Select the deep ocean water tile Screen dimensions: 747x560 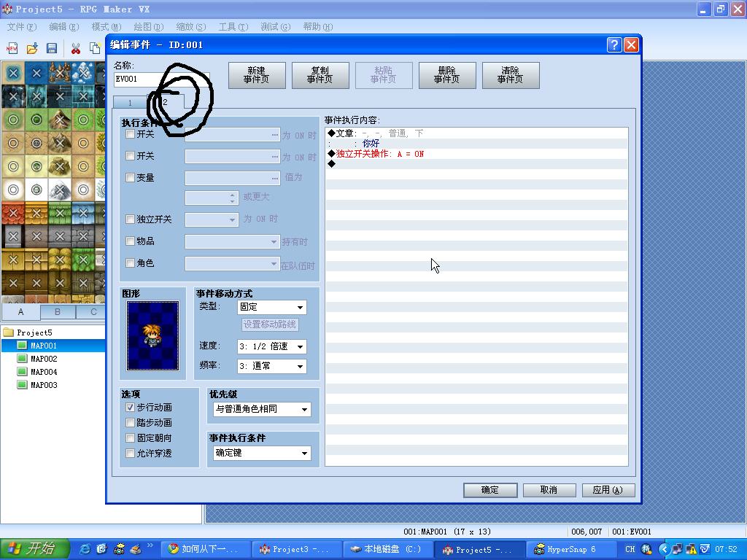point(36,73)
